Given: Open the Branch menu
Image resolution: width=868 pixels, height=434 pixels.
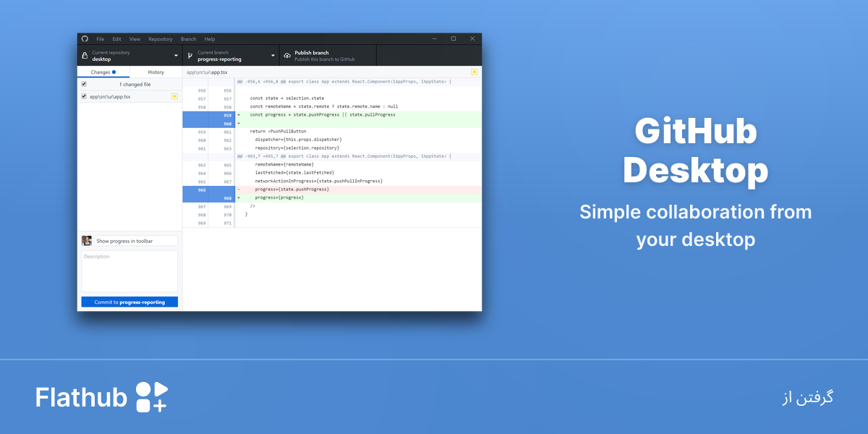Looking at the screenshot, I should click(x=188, y=39).
